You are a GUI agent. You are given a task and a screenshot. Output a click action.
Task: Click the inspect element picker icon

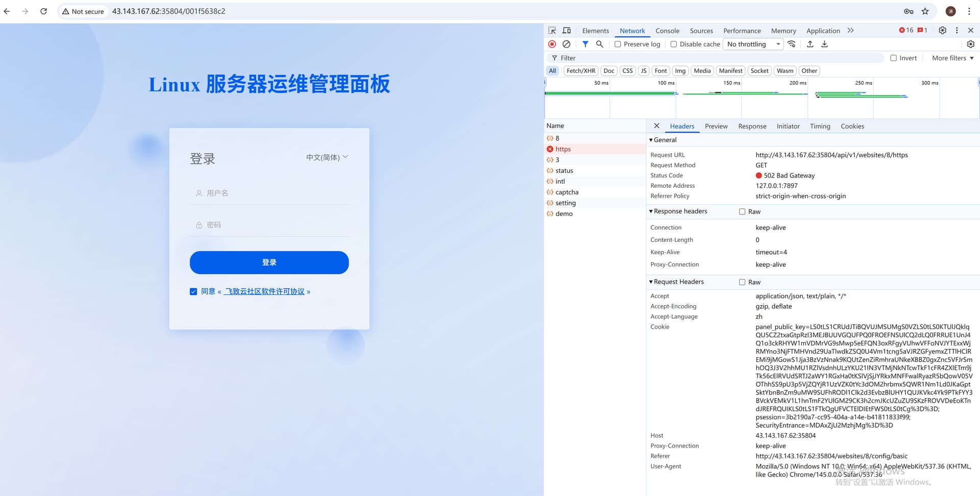coord(552,31)
